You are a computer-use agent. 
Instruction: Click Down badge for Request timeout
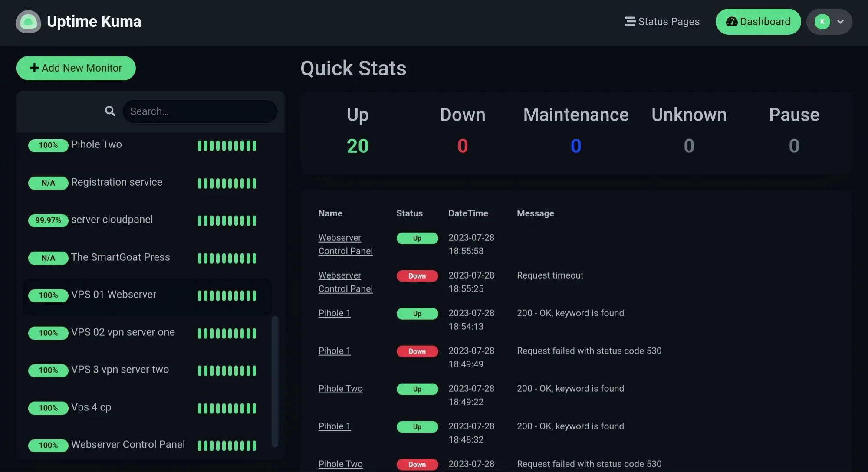coord(417,276)
